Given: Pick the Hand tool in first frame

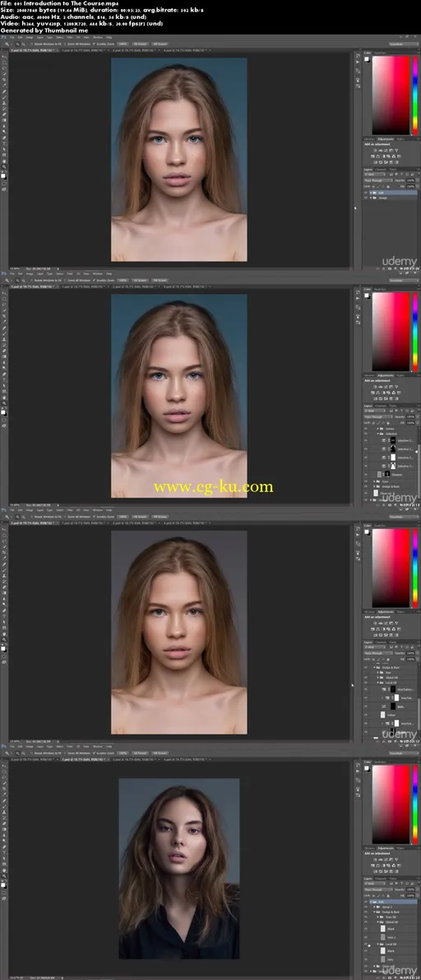Looking at the screenshot, I should (x=4, y=161).
